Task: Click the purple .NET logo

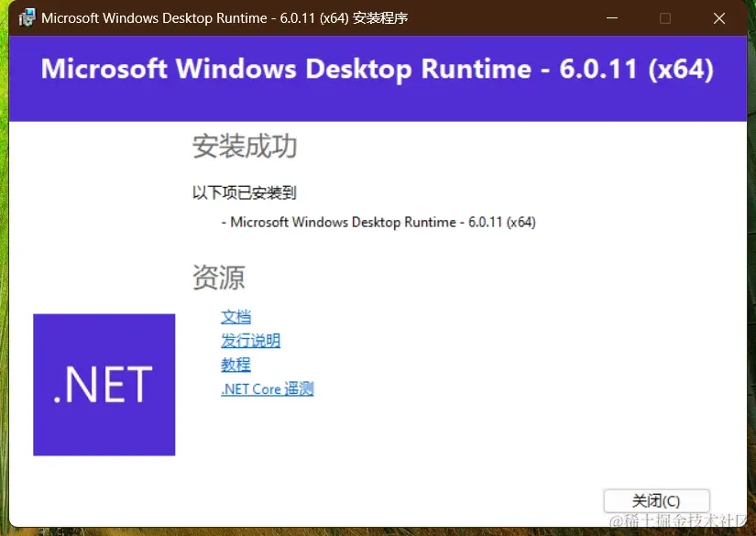Action: [x=104, y=385]
